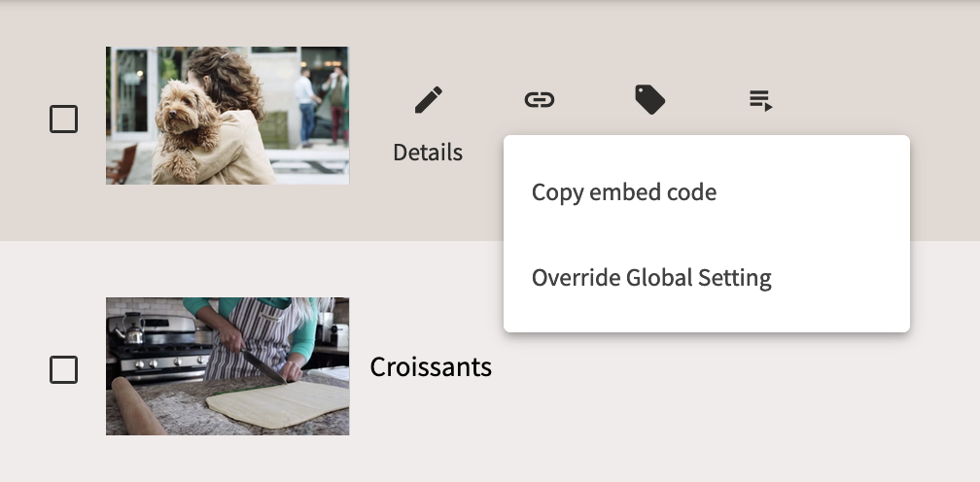Tick checkbox beside the Croissants video
The height and width of the screenshot is (482, 980).
click(64, 369)
